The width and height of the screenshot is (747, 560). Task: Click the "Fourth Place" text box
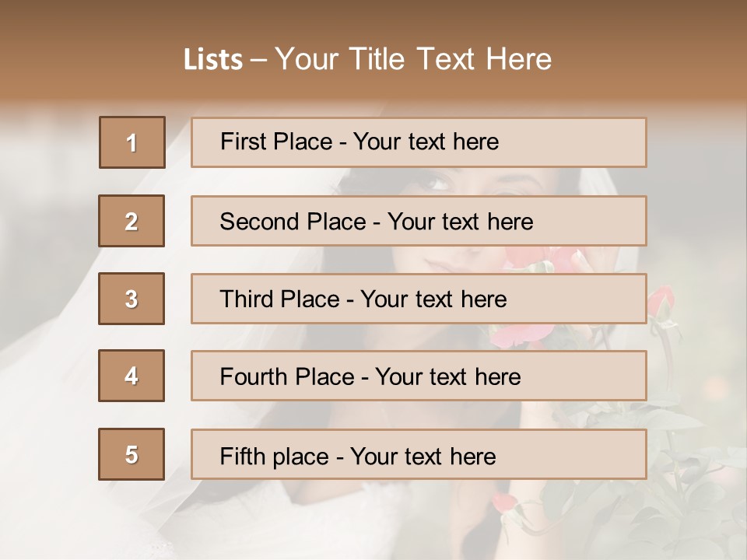pos(419,376)
